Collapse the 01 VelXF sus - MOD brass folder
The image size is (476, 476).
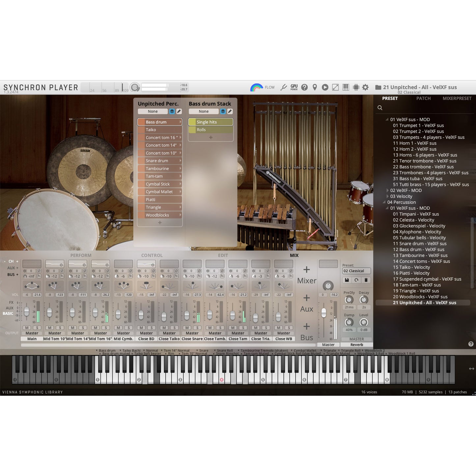387,120
